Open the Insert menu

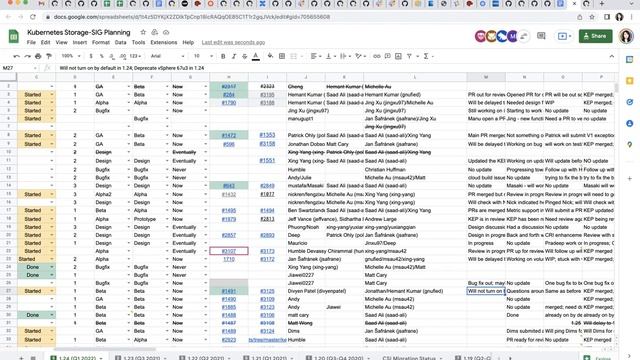[x=80, y=42]
